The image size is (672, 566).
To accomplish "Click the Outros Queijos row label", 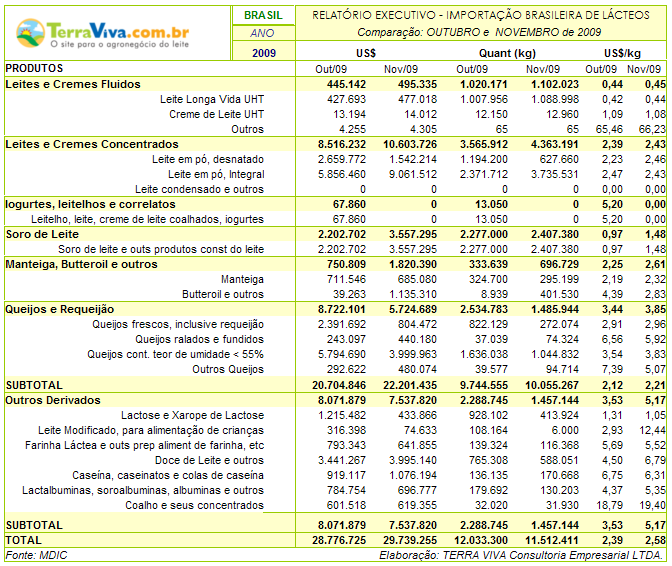I will [228, 369].
